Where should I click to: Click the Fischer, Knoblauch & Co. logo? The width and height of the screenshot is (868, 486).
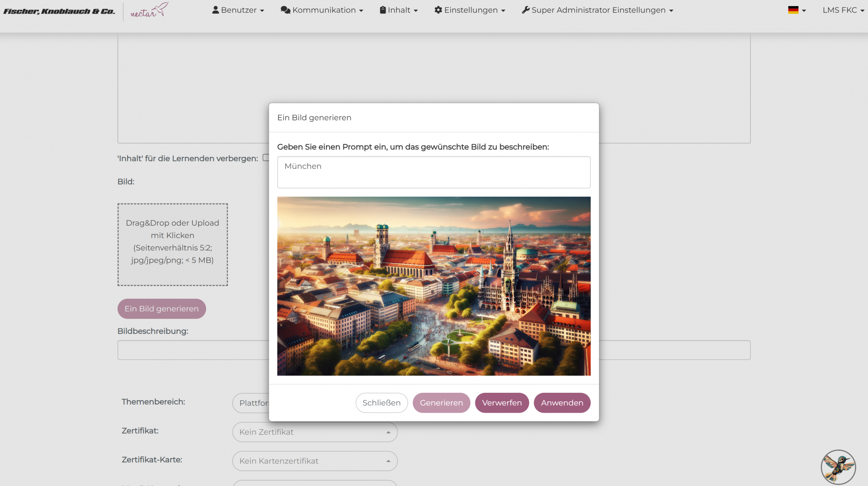59,11
